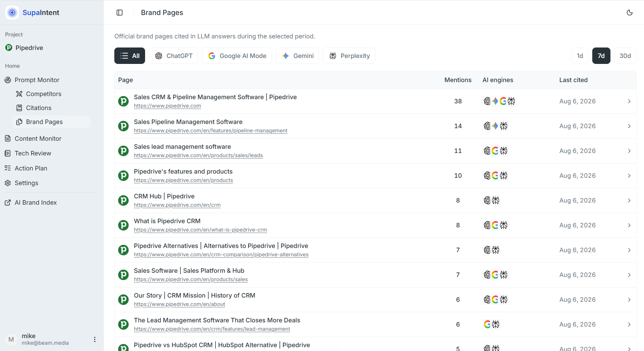Click the 38 mentions value

458,101
